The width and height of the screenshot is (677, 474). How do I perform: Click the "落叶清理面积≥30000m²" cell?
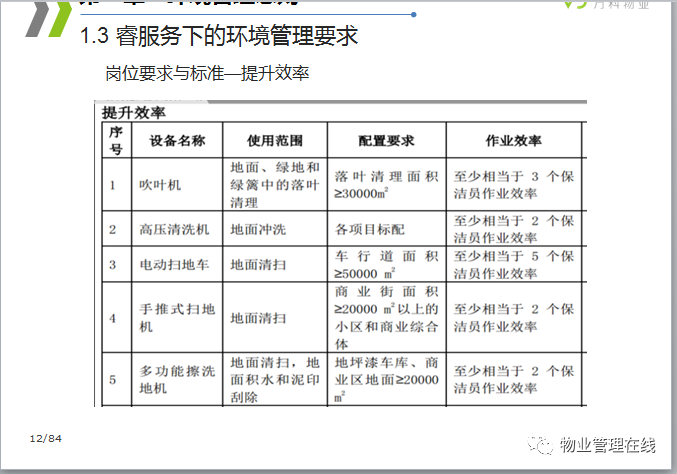pos(386,185)
